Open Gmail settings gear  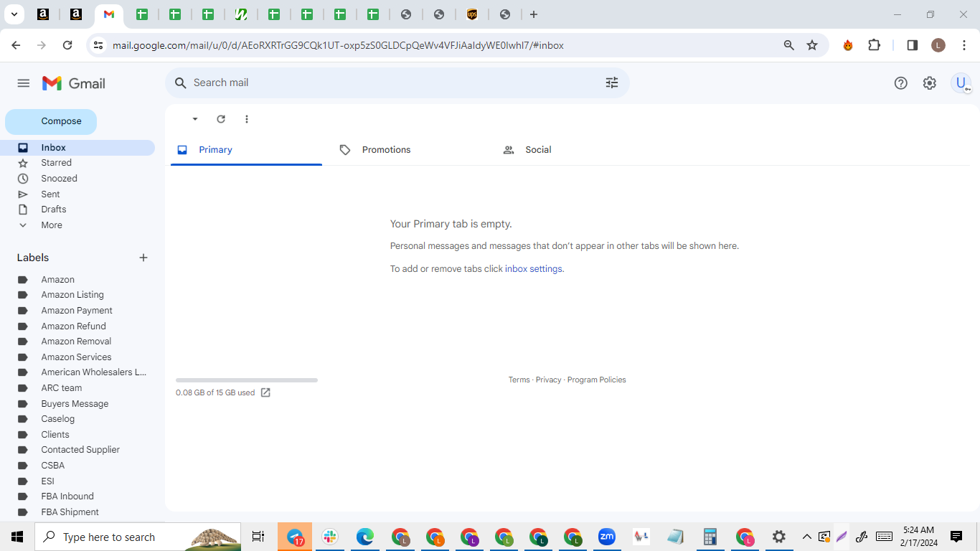(x=930, y=83)
